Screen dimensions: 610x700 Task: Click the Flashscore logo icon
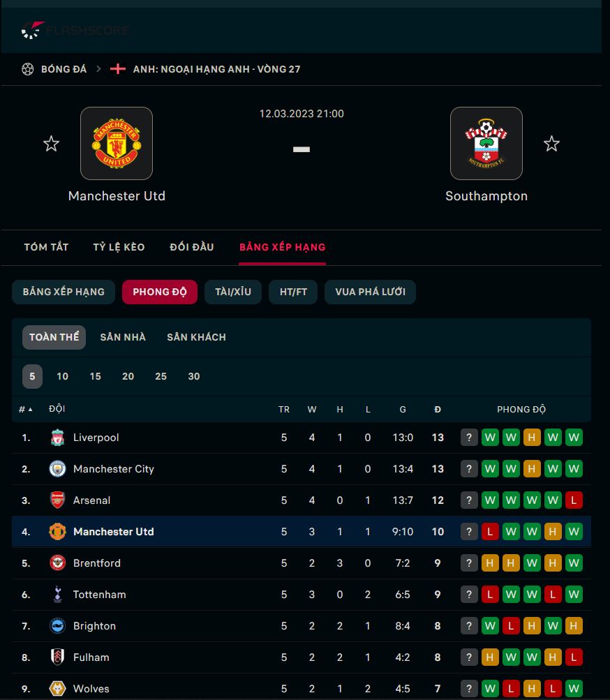coord(33,30)
